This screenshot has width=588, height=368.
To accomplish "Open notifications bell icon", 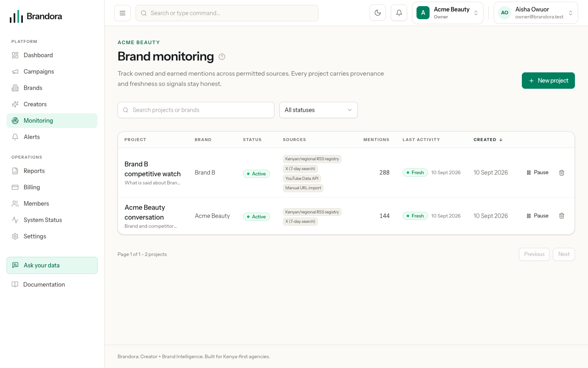I will pos(399,13).
